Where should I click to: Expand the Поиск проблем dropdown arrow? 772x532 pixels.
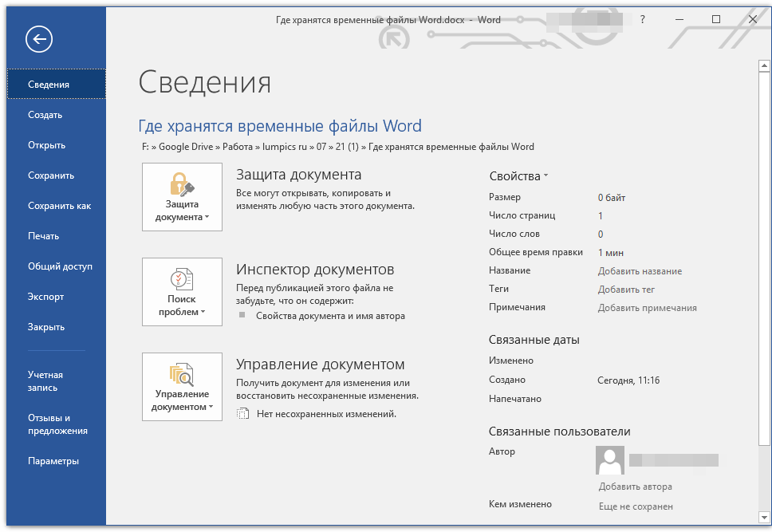click(203, 313)
